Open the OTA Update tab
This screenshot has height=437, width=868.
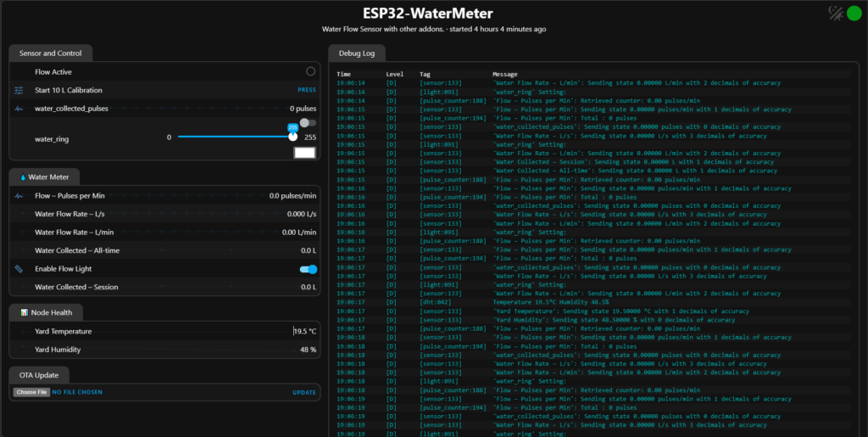point(39,375)
